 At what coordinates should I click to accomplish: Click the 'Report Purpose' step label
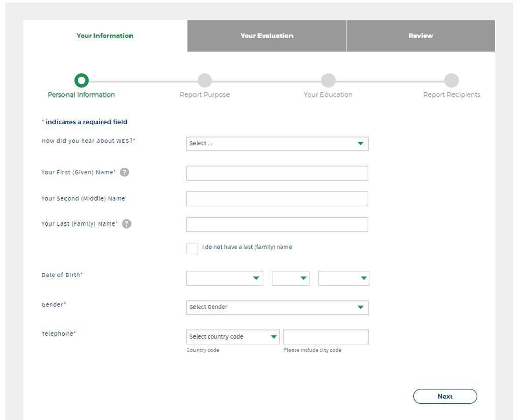[205, 95]
